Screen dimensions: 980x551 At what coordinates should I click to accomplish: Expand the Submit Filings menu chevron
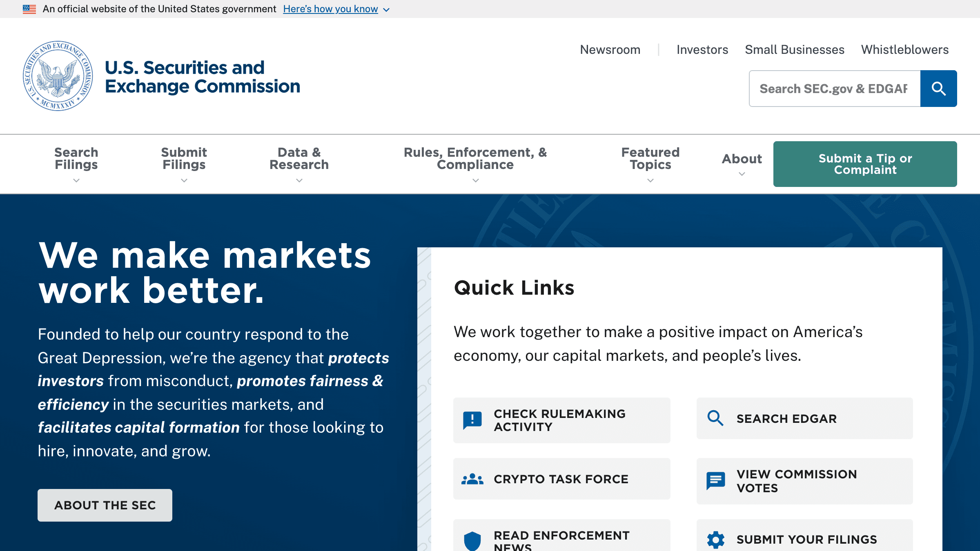point(184,180)
